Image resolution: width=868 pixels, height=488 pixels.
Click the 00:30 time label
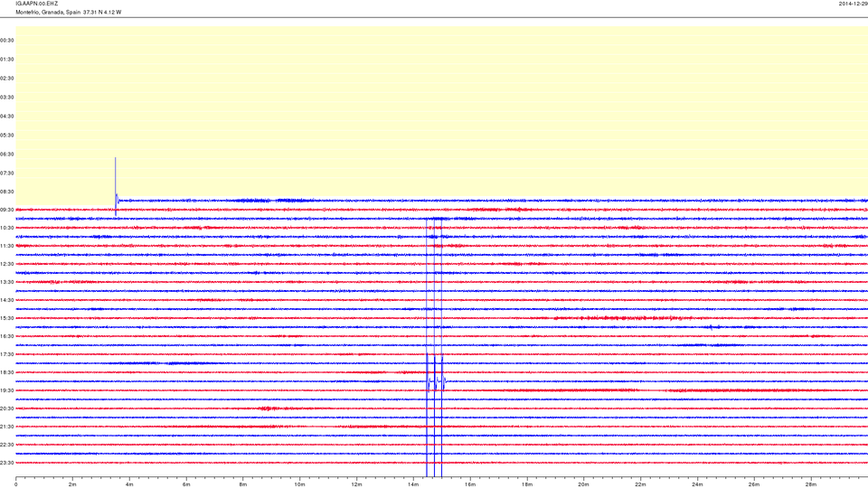point(7,41)
